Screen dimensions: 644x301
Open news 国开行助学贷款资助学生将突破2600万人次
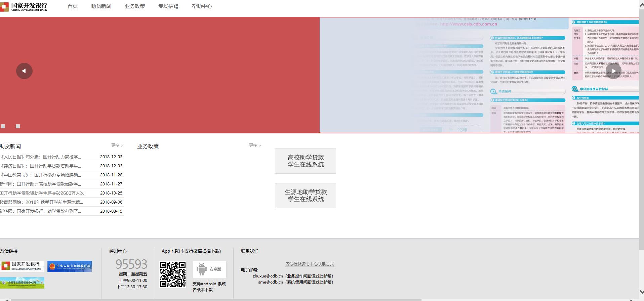click(x=42, y=193)
